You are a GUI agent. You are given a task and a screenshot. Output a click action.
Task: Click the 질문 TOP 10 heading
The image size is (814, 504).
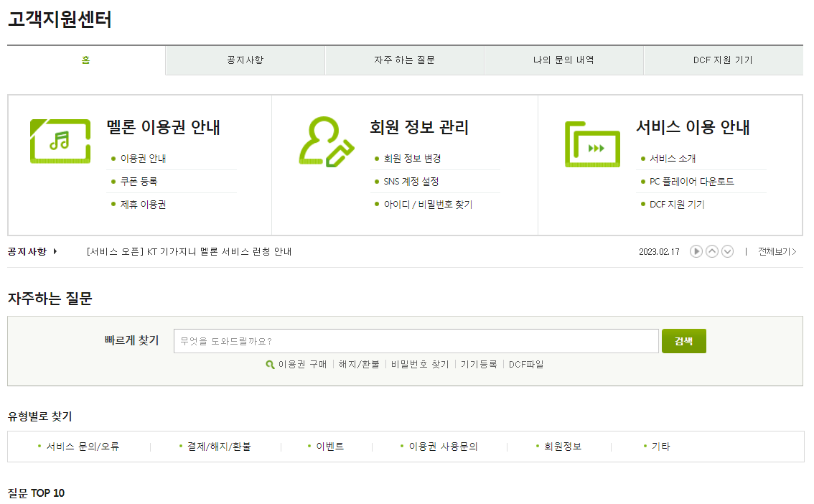pyautogui.click(x=37, y=493)
